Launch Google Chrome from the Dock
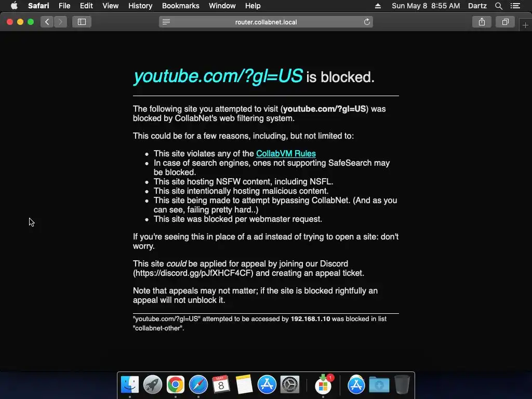This screenshot has width=532, height=399. click(176, 384)
